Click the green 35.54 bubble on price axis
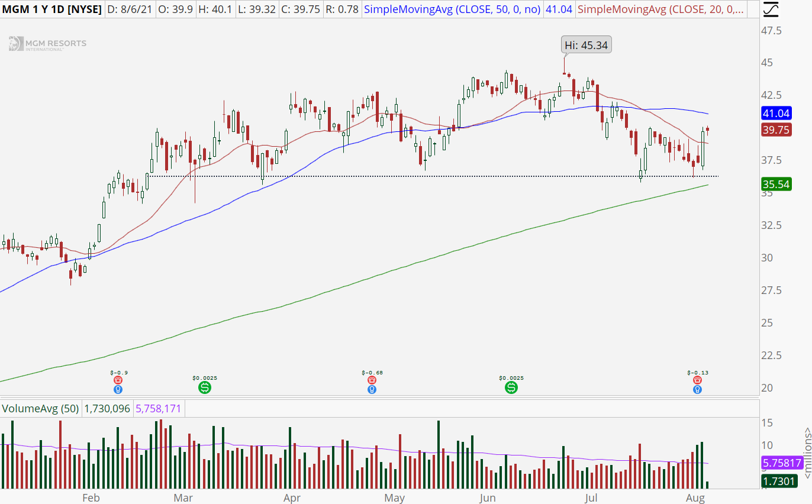This screenshot has height=504, width=812. point(777,184)
